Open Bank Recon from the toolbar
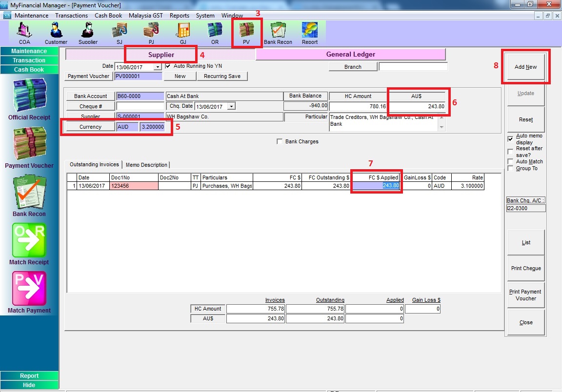This screenshot has width=562, height=392. [x=278, y=32]
